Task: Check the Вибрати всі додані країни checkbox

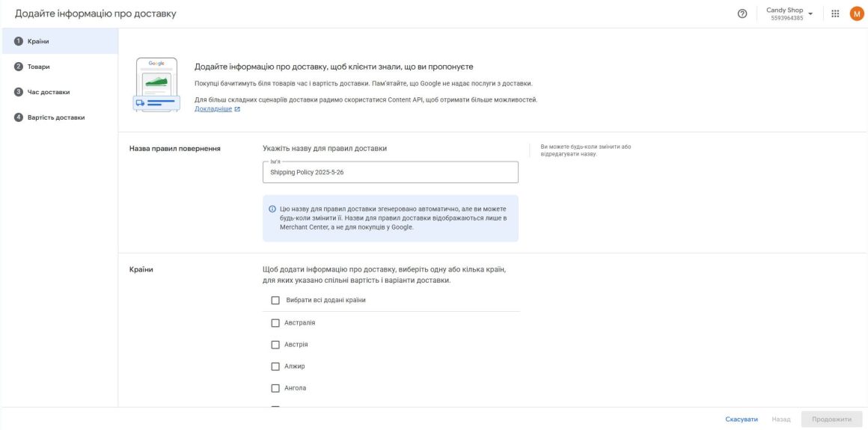Action: tap(275, 301)
